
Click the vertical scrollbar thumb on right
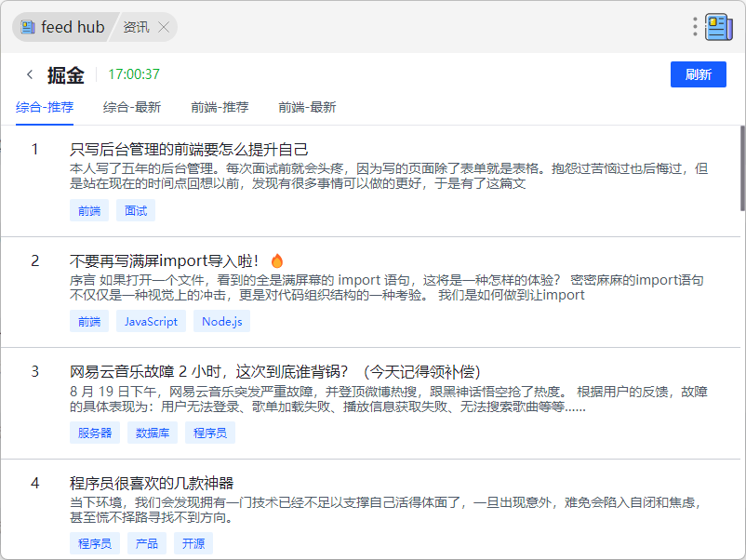tap(742, 168)
